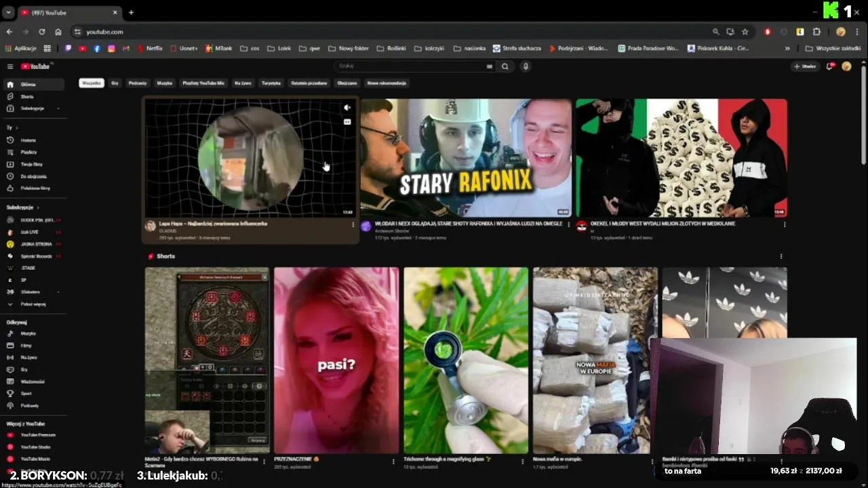Open Sport in the Odkrywaj section
This screenshot has height=488, width=868.
(x=34, y=393)
